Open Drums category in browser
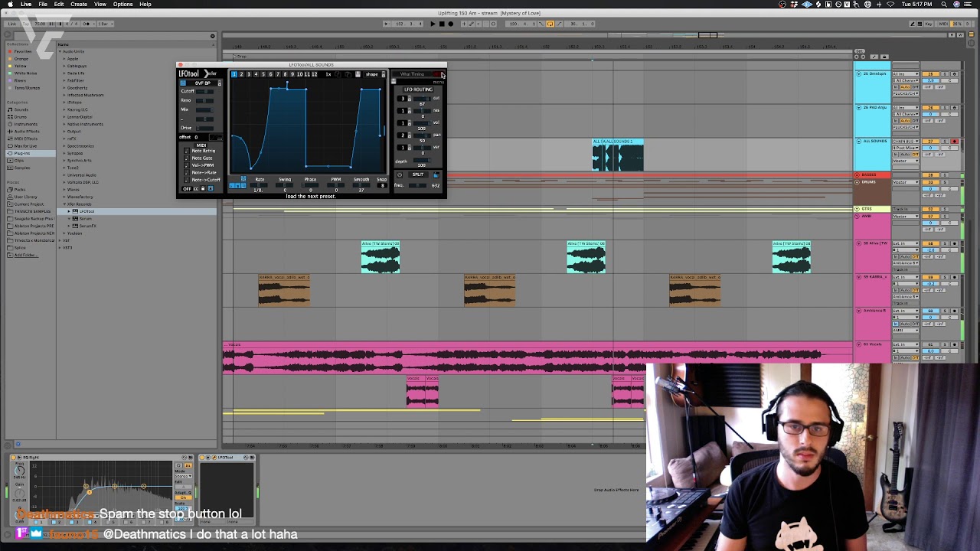This screenshot has width=980, height=551. [21, 116]
